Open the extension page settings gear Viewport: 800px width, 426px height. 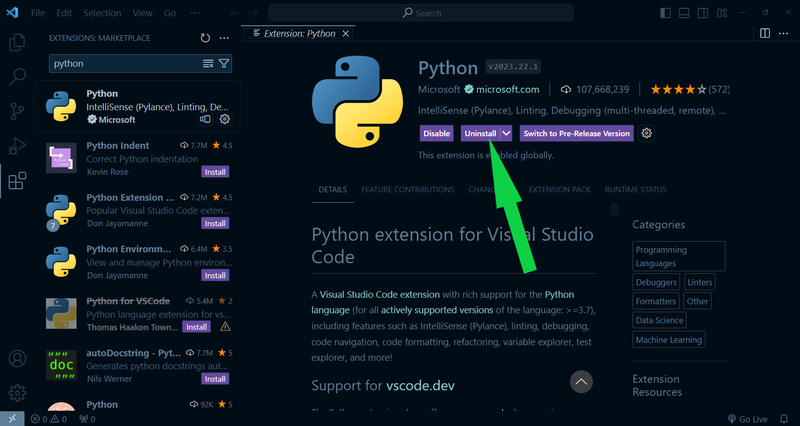(x=646, y=133)
